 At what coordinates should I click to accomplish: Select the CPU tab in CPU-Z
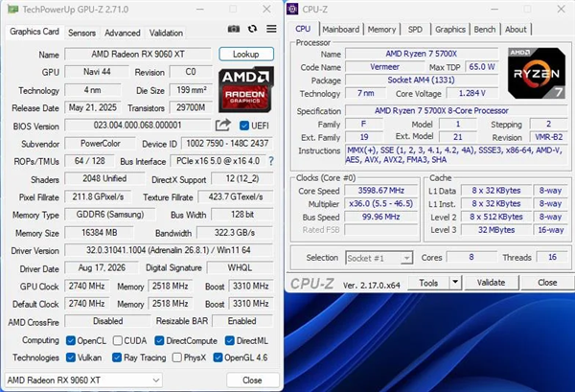(303, 29)
